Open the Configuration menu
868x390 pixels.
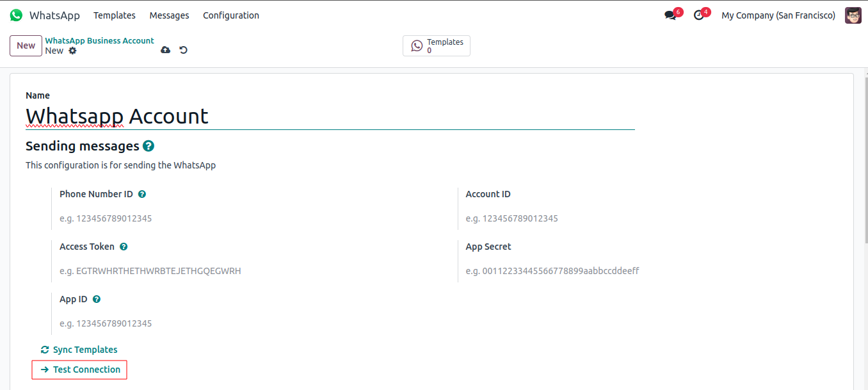231,15
